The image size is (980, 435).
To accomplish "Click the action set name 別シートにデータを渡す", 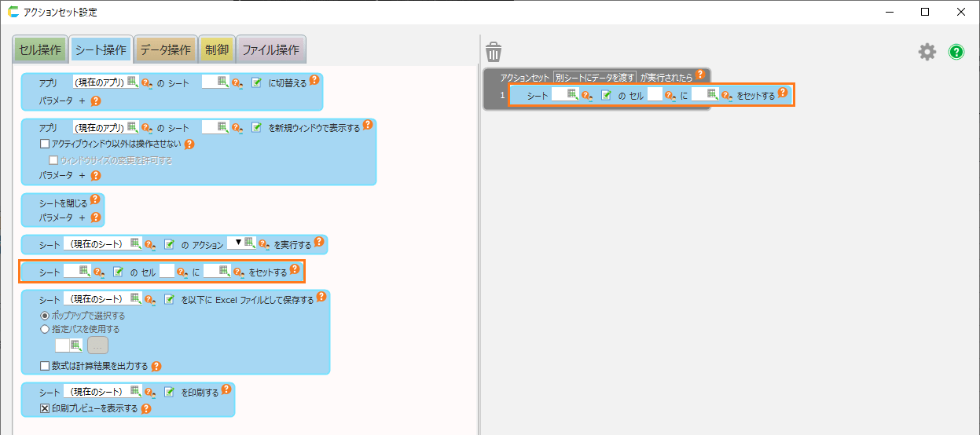I will coord(594,78).
